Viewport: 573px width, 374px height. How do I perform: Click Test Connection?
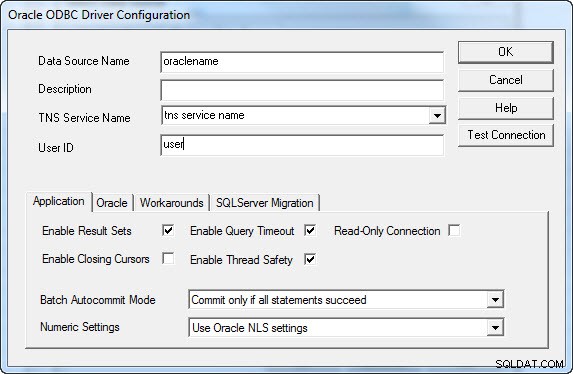tap(505, 135)
